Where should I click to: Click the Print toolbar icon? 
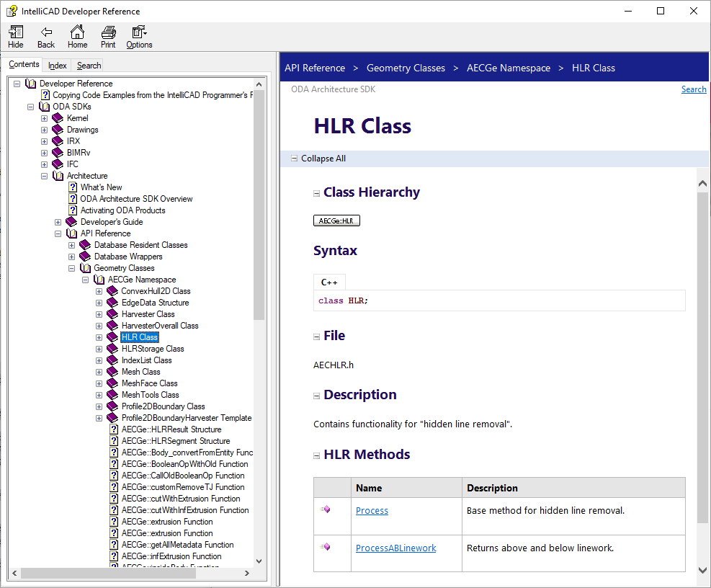point(108,32)
